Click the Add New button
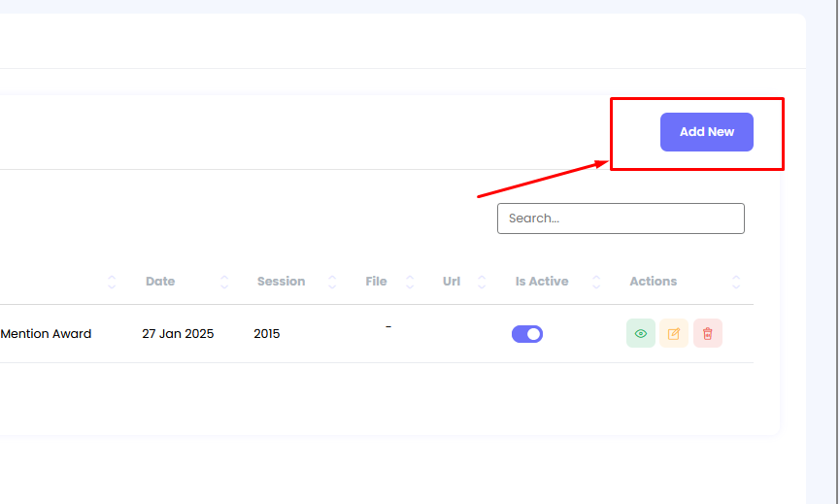Viewport: 840px width, 504px height. click(x=706, y=132)
